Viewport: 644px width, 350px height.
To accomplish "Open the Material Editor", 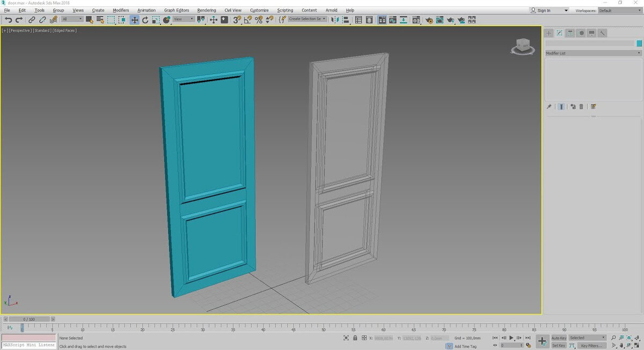I will (416, 19).
